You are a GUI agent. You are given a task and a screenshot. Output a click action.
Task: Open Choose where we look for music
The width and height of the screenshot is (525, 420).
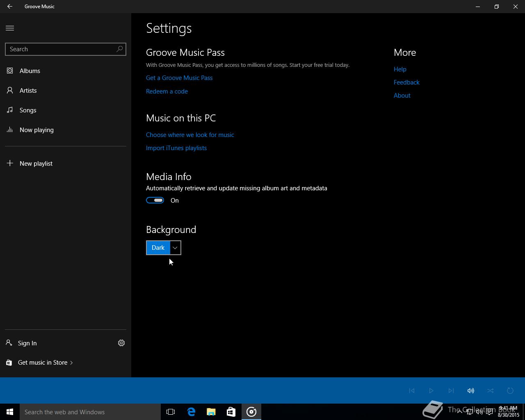click(190, 135)
